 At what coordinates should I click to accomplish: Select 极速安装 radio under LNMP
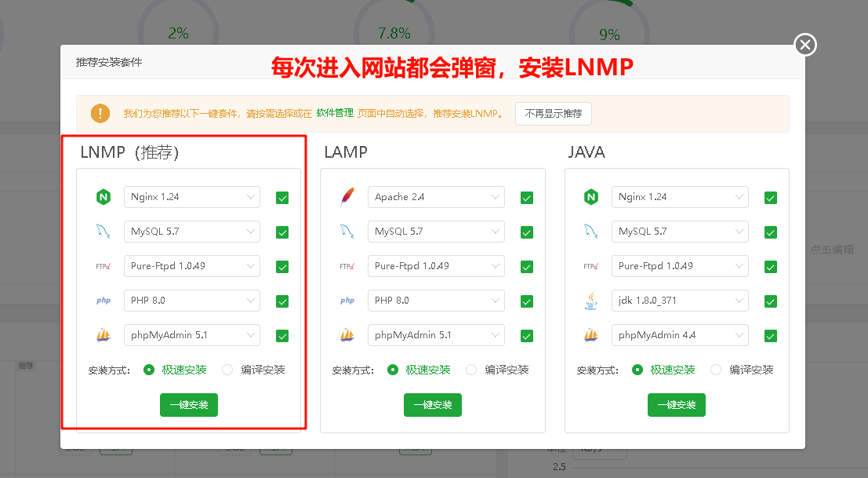coord(148,370)
